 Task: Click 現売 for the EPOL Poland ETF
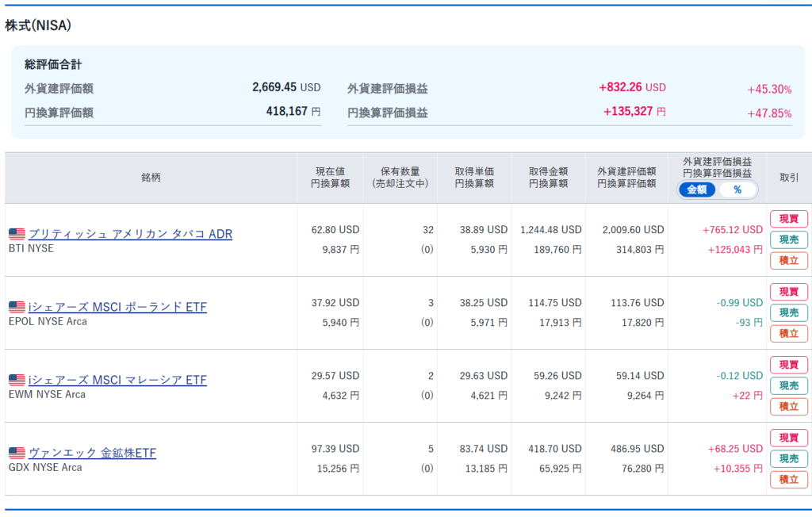[x=788, y=312]
